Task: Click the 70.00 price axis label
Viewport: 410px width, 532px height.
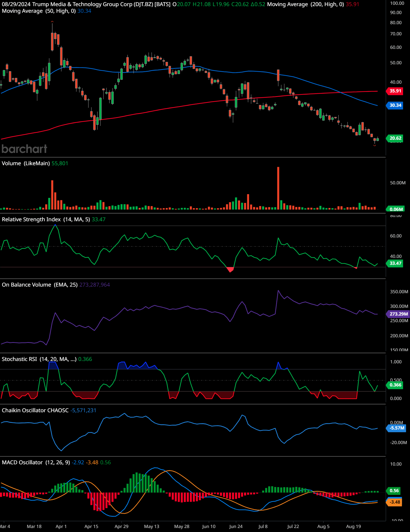Action: pyautogui.click(x=396, y=34)
